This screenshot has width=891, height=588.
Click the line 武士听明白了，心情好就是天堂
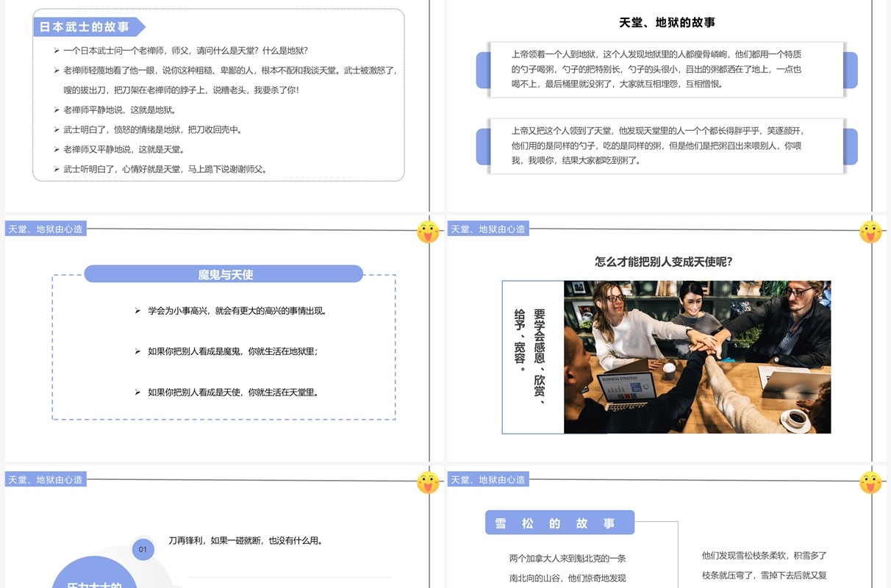pyautogui.click(x=165, y=170)
